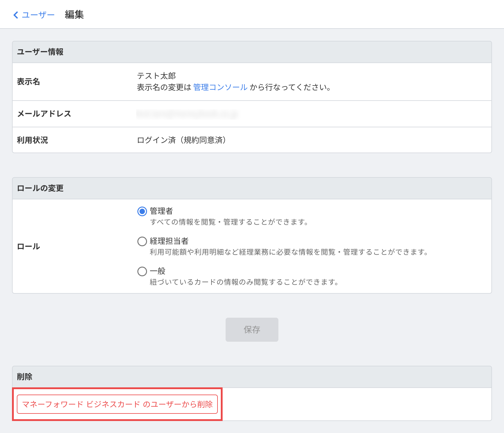The image size is (504, 433).
Task: Select the 経理担当者 radio button
Action: click(142, 241)
